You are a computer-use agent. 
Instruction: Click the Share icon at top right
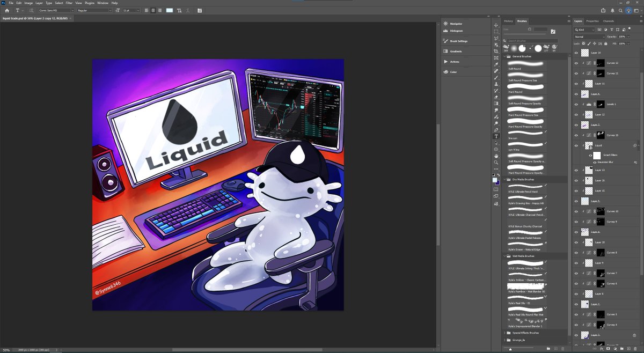[x=603, y=10]
